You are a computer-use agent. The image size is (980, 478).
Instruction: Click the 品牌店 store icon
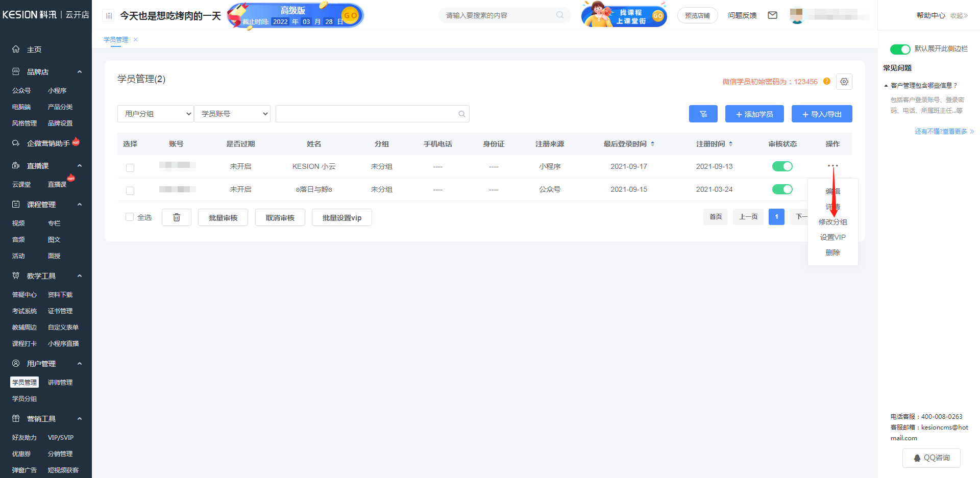point(16,71)
